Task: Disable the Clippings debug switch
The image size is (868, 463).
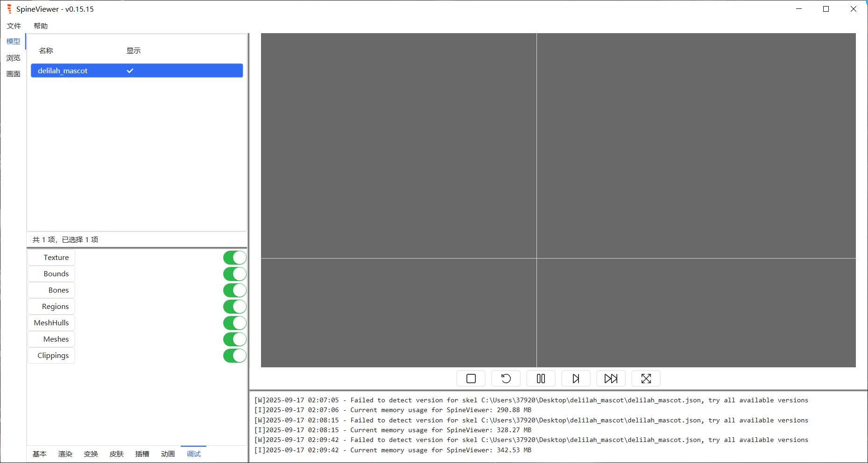Action: tap(234, 356)
